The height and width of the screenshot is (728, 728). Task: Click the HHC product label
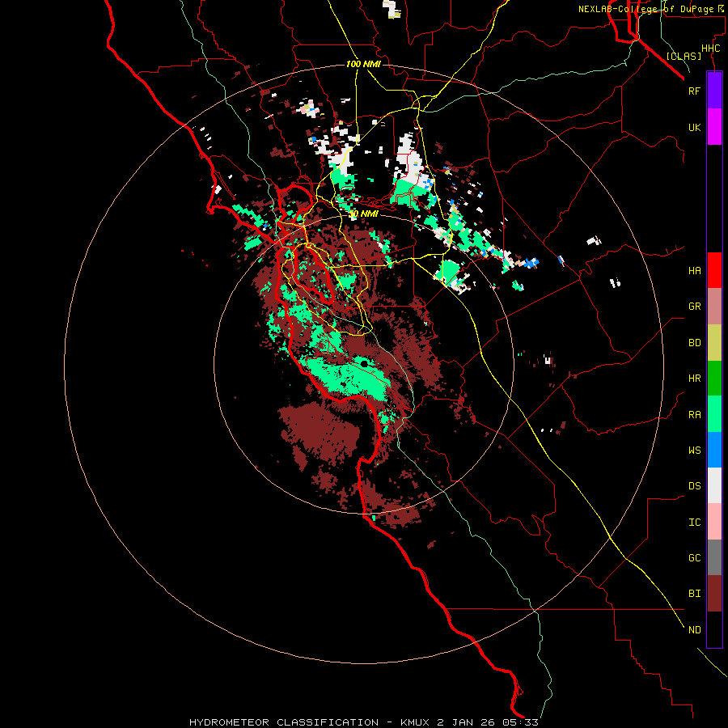pos(710,48)
